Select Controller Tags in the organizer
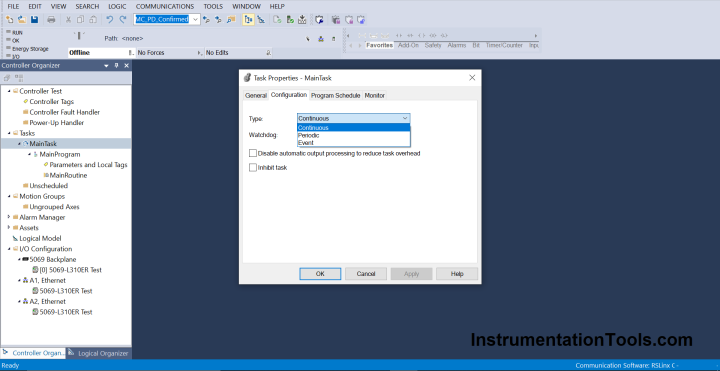The height and width of the screenshot is (371, 720). coord(51,101)
